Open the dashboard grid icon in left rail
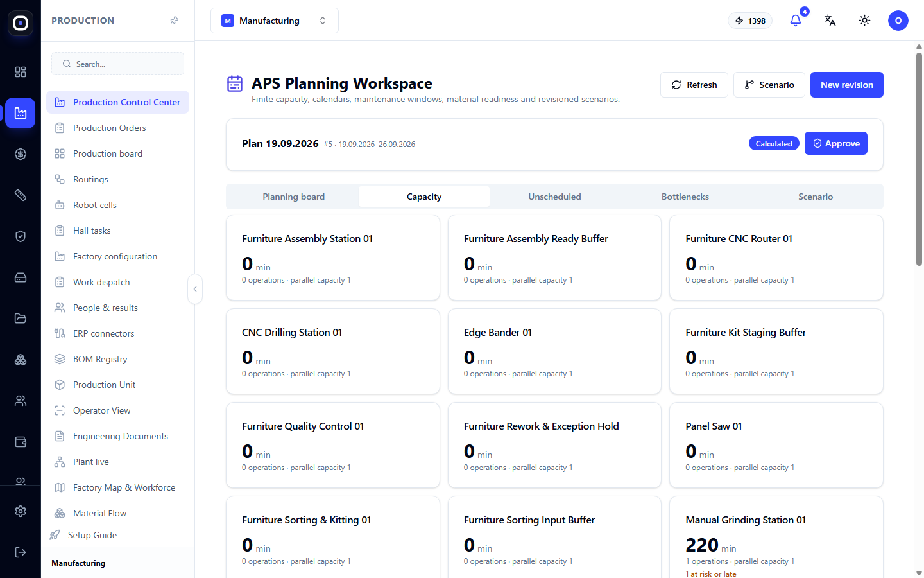The image size is (924, 578). pos(21,72)
